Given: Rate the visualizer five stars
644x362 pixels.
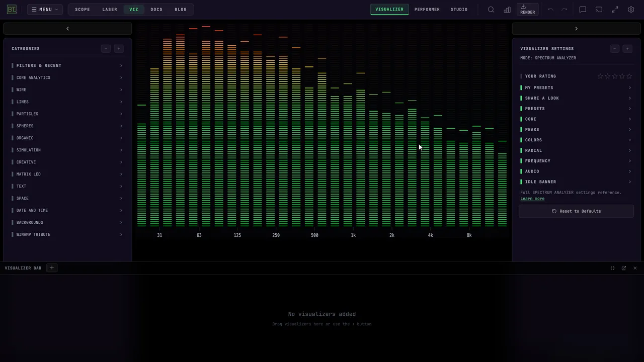Looking at the screenshot, I should coord(629,76).
